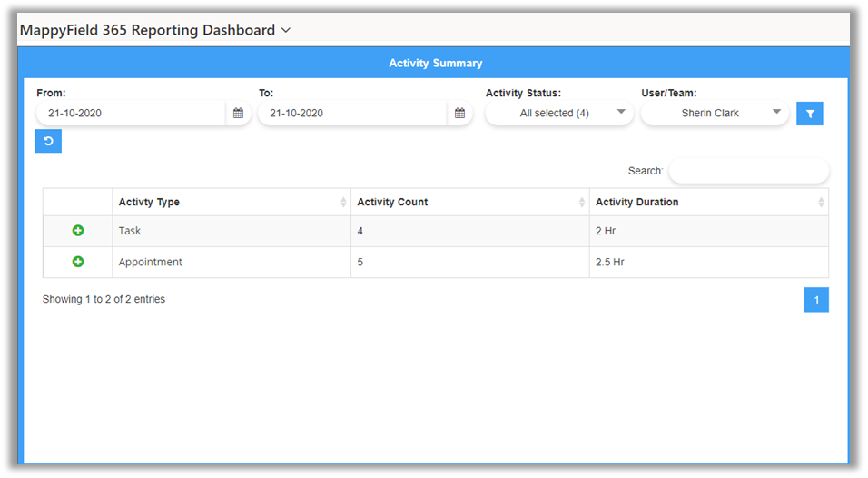868x478 pixels.
Task: Select the Appointment cell in table
Action: (x=151, y=262)
